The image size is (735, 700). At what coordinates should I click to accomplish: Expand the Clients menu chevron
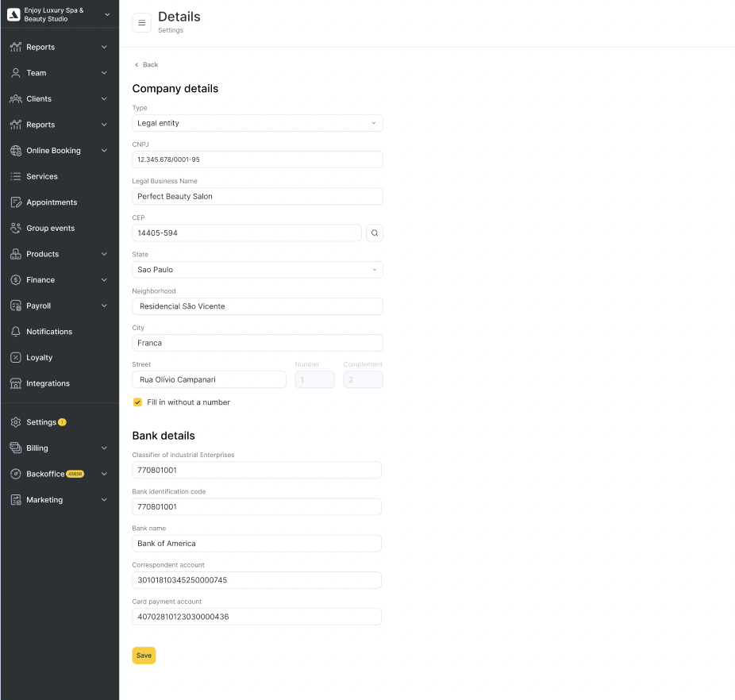coord(104,98)
